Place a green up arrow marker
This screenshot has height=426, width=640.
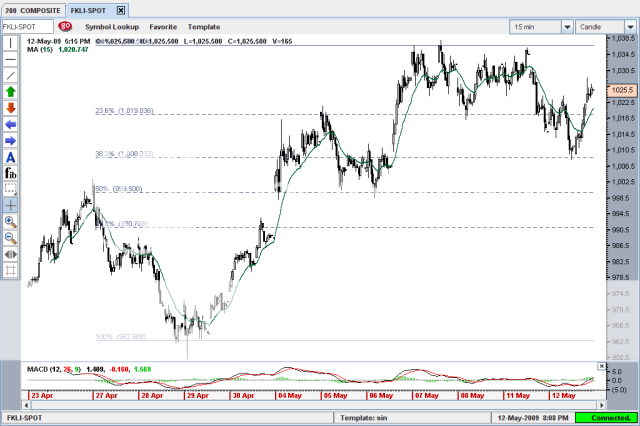(10, 92)
